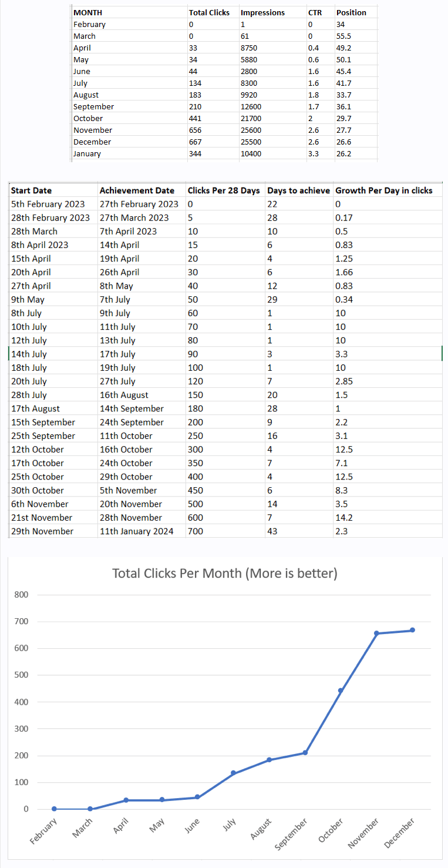Select the 14th July start date cell
This screenshot has width=448, height=868.
[29, 354]
